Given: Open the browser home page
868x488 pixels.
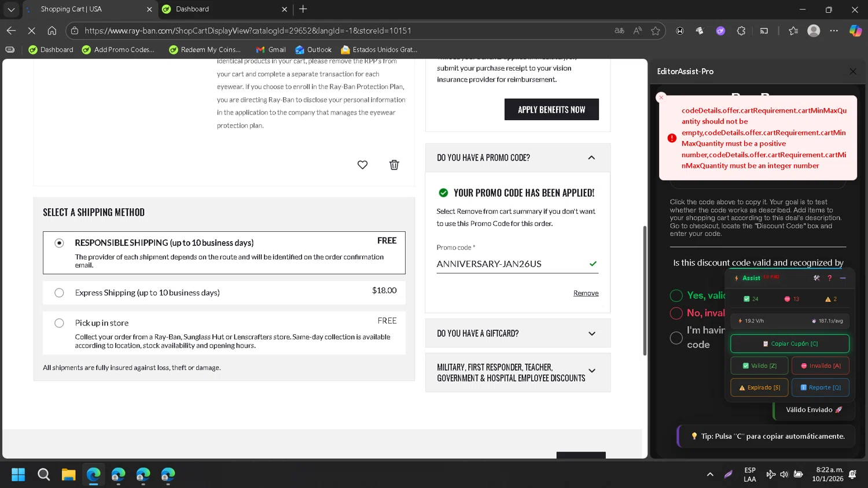Looking at the screenshot, I should coord(52,31).
